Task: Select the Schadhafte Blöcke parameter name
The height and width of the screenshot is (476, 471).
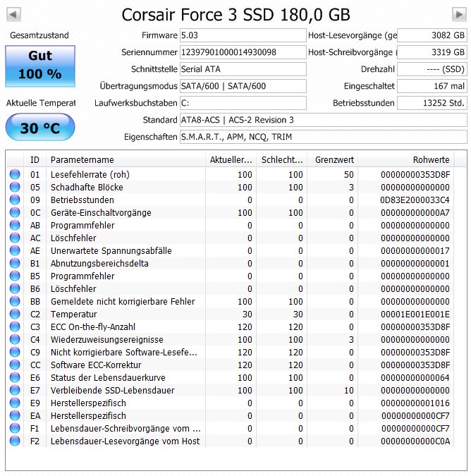Action: pyautogui.click(x=87, y=188)
